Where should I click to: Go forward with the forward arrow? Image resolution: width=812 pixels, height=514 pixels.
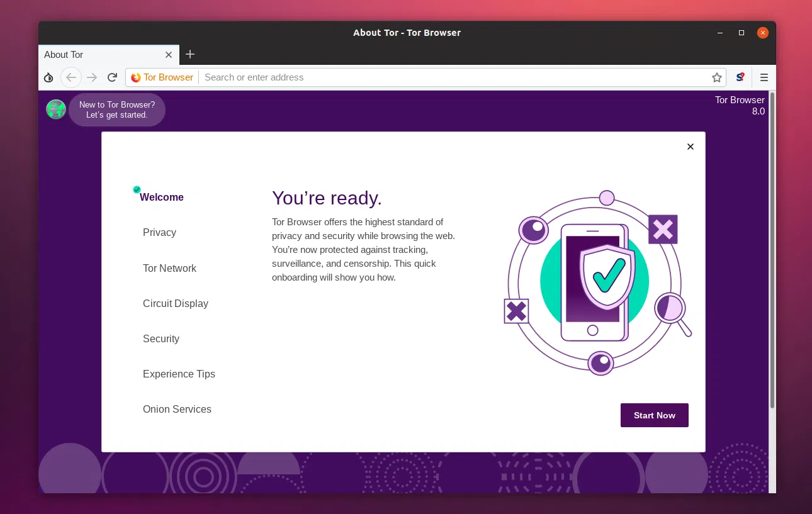click(x=92, y=77)
